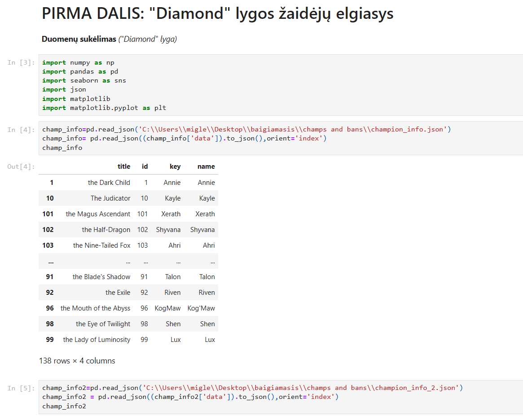Screen dimensions: 523x420
Task: Click the 'PIRMA DALIS' main heading
Action: (x=217, y=14)
